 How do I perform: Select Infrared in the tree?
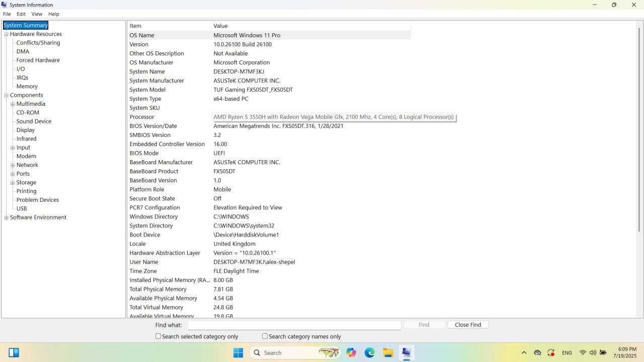pyautogui.click(x=26, y=138)
